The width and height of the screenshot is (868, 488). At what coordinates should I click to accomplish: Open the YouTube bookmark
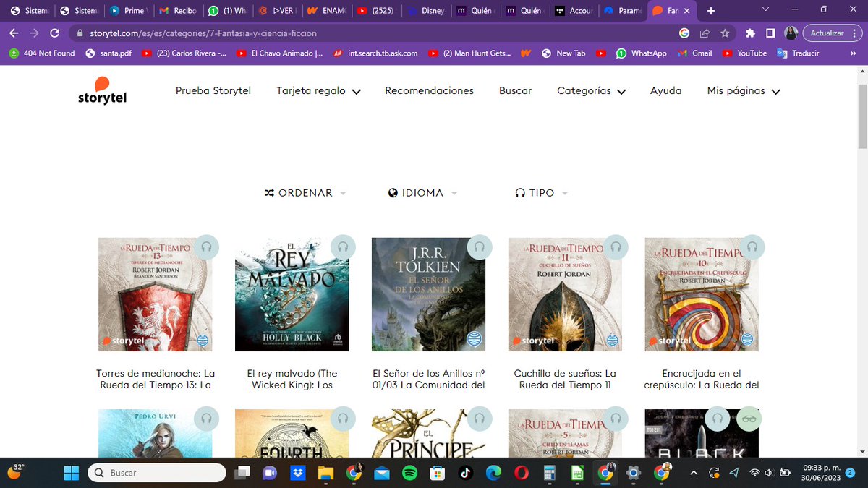744,53
